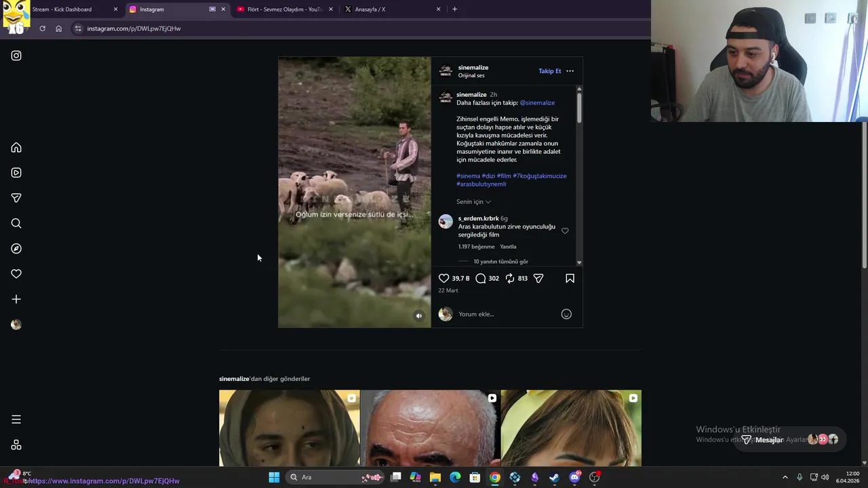Reply to comment via Yanıtla
The image size is (868, 488).
(508, 247)
